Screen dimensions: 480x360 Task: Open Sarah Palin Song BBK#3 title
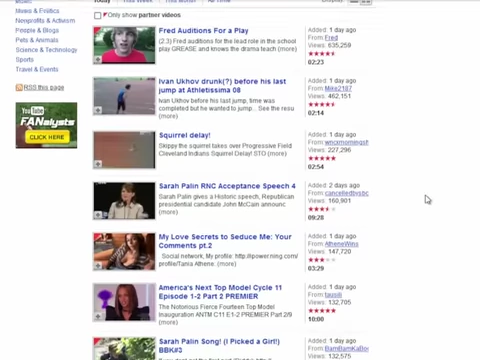tap(219, 346)
